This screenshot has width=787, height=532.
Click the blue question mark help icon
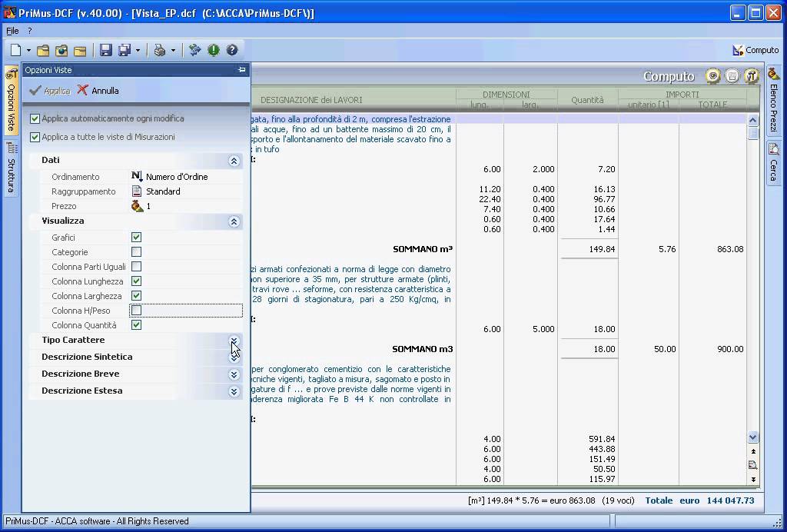[x=232, y=50]
